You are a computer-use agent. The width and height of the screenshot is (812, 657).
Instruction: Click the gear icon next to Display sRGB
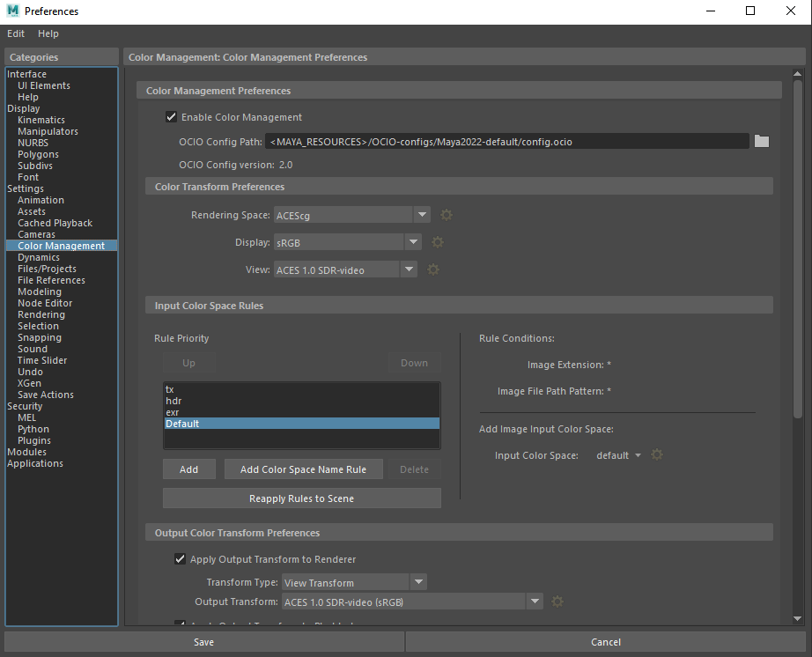point(437,241)
